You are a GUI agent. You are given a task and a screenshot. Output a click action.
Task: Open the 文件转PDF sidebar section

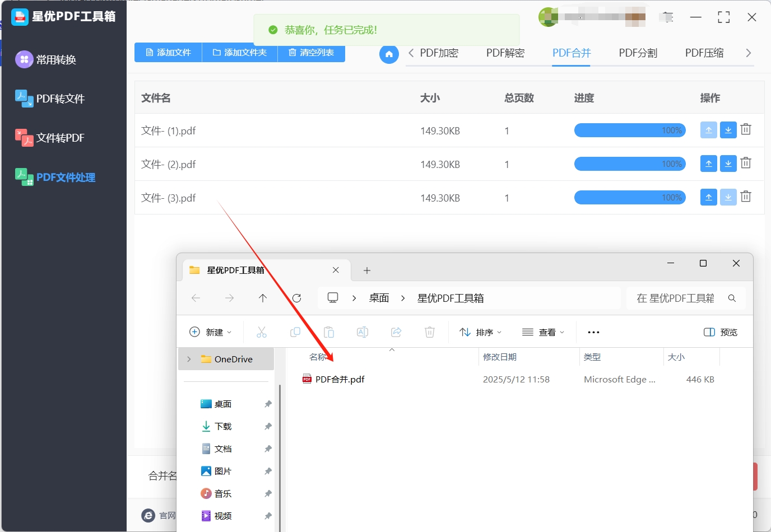pos(50,138)
